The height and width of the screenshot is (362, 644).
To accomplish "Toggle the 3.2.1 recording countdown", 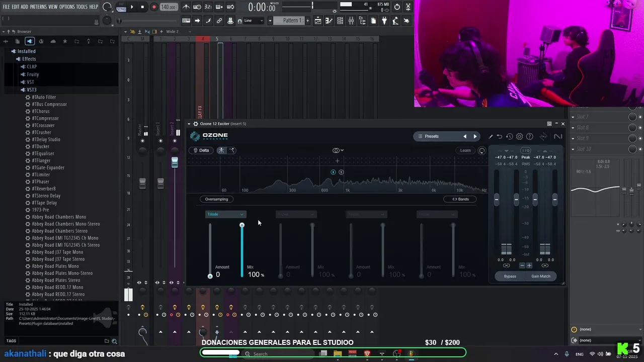I will pos(208,7).
